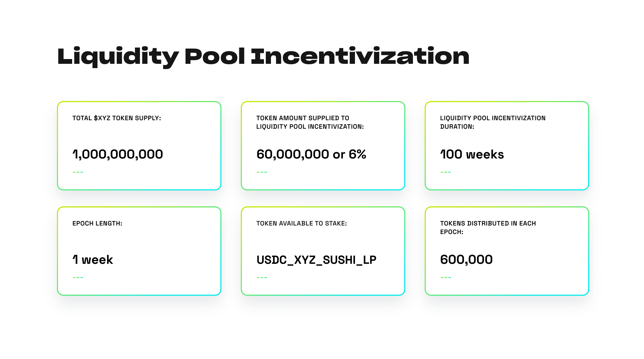Screen dimensions: 644x359
Task: Click green dashes under 600,000
Action: (x=446, y=278)
